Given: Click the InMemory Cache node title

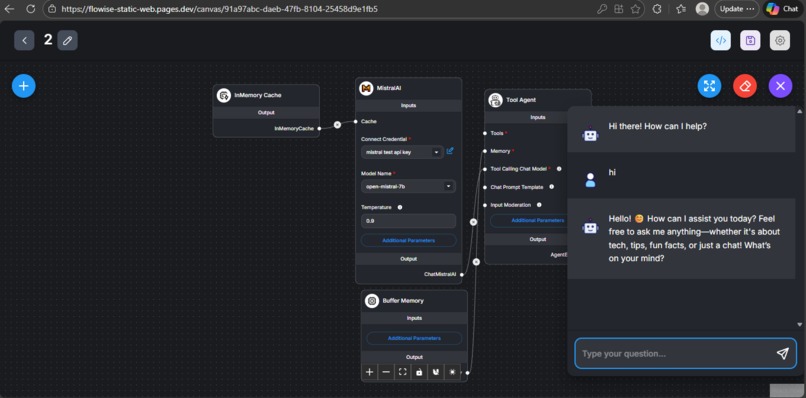Looking at the screenshot, I should (x=258, y=95).
